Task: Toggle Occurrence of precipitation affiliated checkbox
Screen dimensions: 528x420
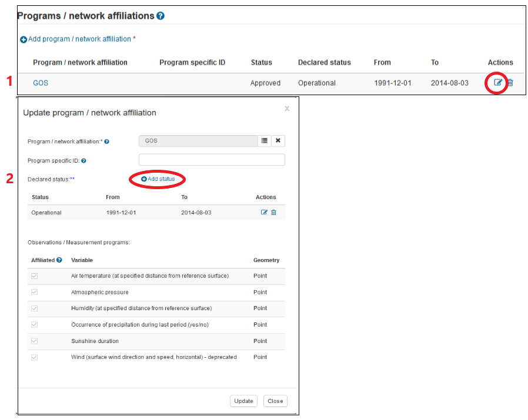Action: (x=34, y=325)
